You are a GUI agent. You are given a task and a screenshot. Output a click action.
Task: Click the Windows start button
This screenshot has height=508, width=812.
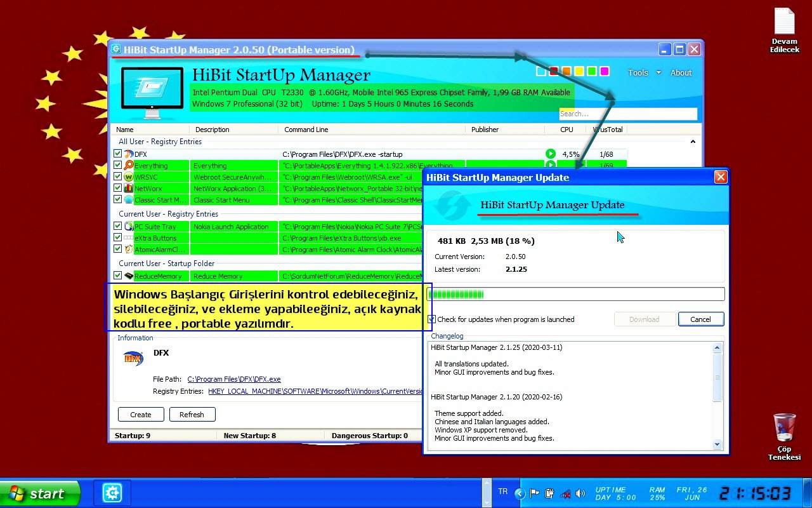(x=40, y=493)
